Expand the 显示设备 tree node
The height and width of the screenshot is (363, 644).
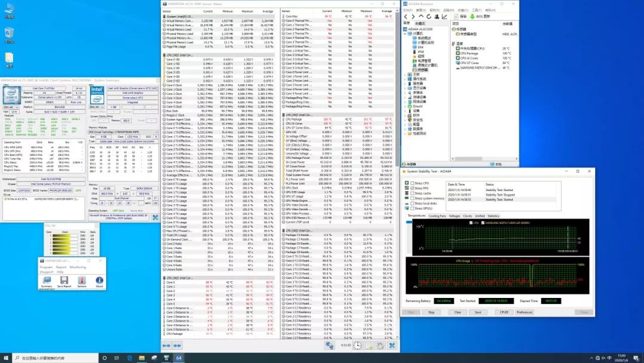pos(405,88)
